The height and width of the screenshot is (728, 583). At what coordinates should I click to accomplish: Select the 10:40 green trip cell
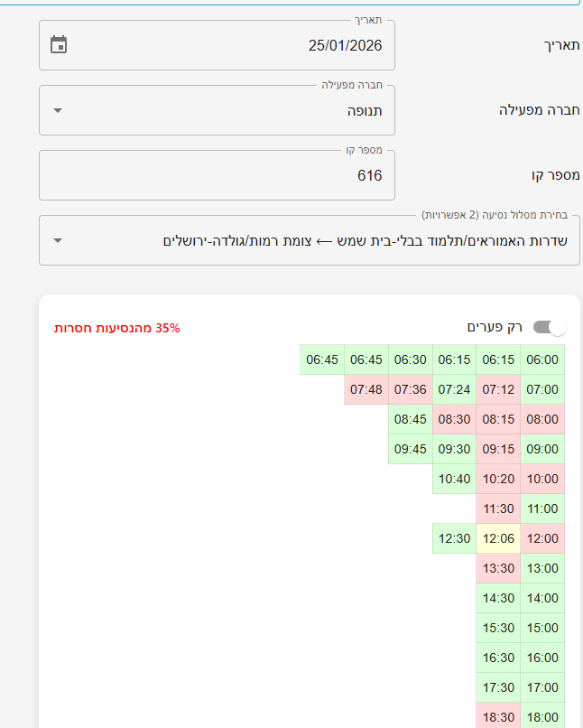(x=454, y=479)
